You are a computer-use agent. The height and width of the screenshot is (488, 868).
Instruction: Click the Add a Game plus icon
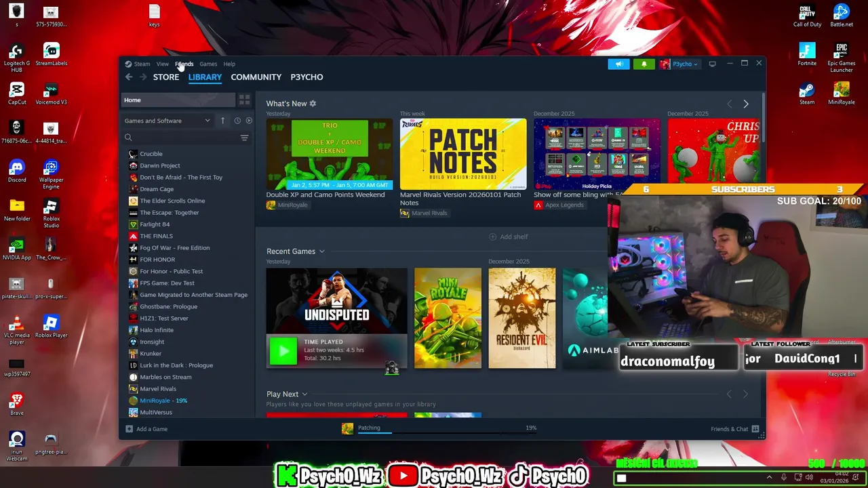click(x=129, y=429)
